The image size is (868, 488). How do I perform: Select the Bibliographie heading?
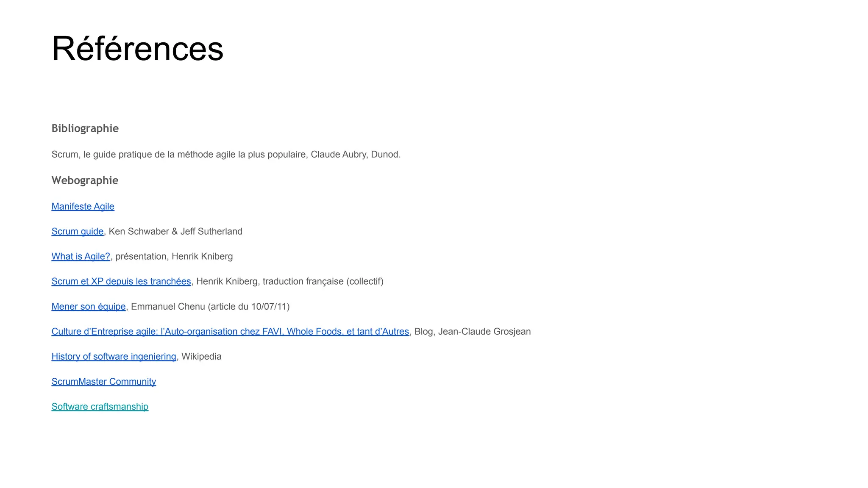click(85, 128)
